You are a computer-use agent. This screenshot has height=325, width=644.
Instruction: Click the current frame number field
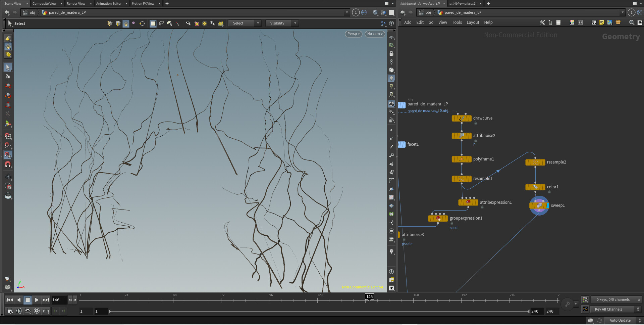pyautogui.click(x=59, y=300)
